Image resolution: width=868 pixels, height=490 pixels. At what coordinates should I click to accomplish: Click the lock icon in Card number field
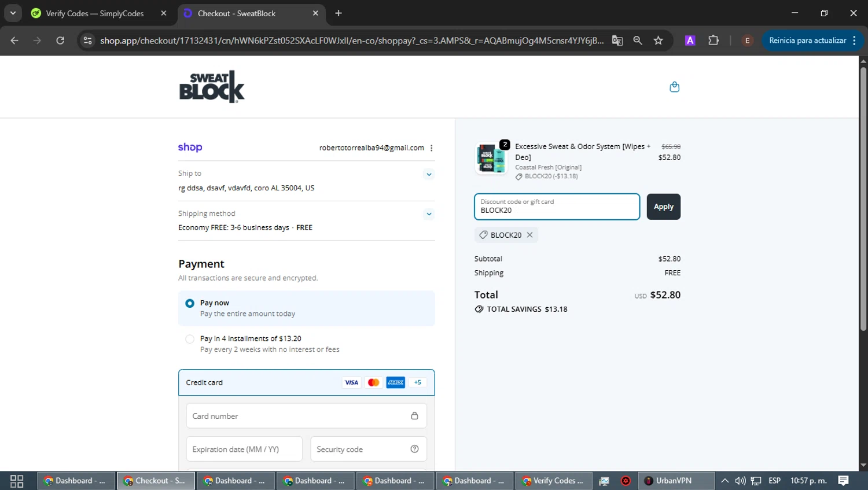[414, 416]
